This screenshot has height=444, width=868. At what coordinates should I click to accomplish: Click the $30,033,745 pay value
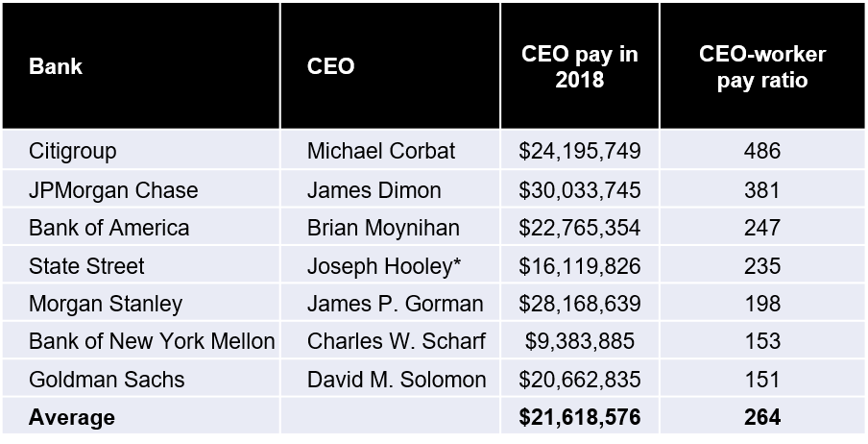[579, 190]
